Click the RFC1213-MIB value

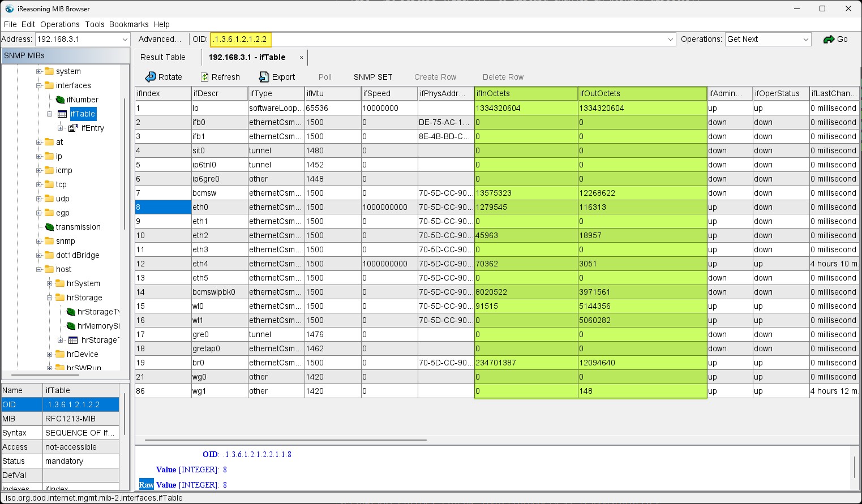pos(81,419)
